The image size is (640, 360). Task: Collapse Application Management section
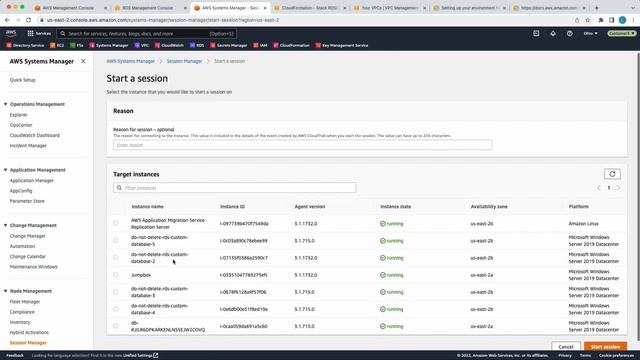(x=6, y=170)
